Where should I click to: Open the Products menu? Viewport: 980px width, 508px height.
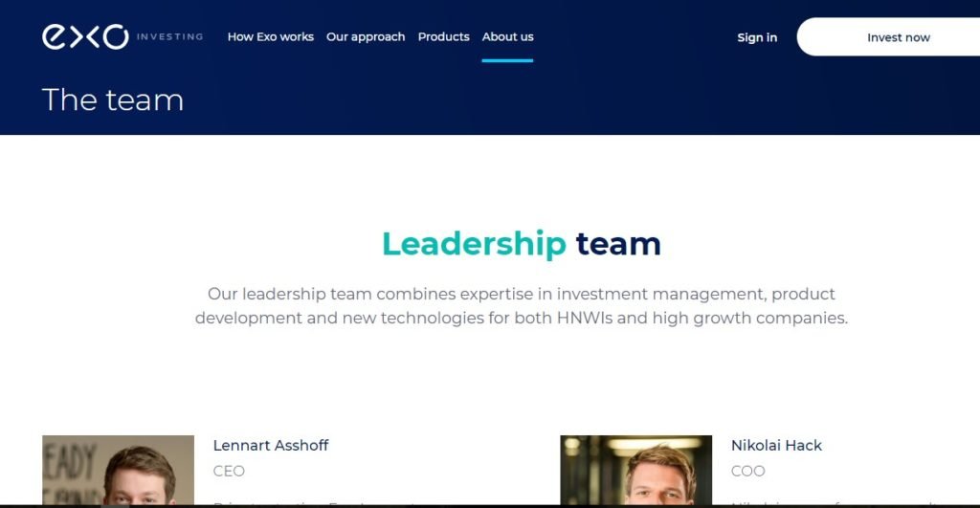click(x=444, y=37)
